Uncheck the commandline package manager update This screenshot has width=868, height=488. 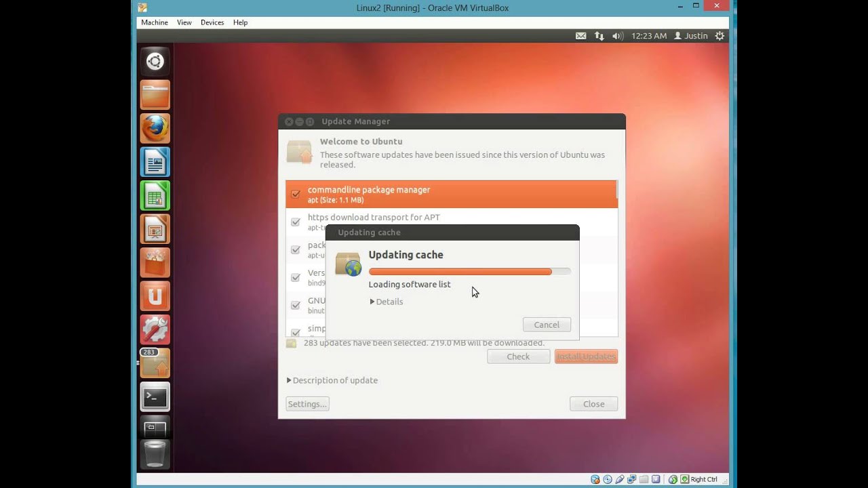point(296,195)
